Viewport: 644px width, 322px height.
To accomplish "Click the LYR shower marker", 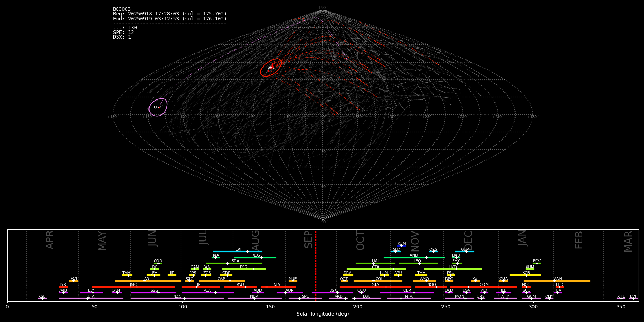I will pos(63,287).
